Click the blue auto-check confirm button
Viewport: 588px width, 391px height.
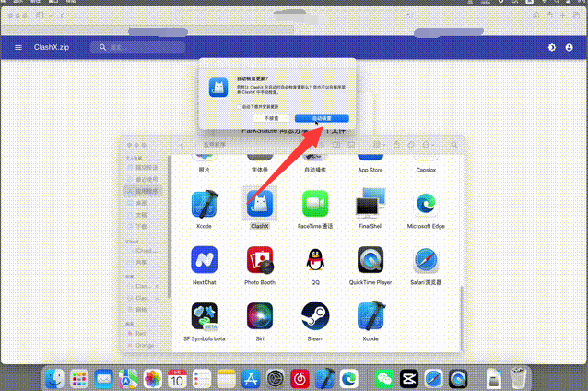click(322, 119)
